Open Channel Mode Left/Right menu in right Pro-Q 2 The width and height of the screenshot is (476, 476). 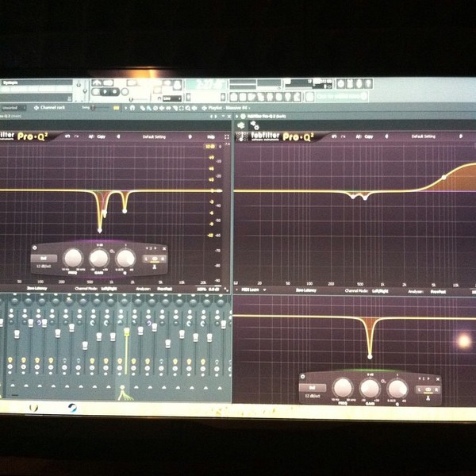(x=380, y=291)
